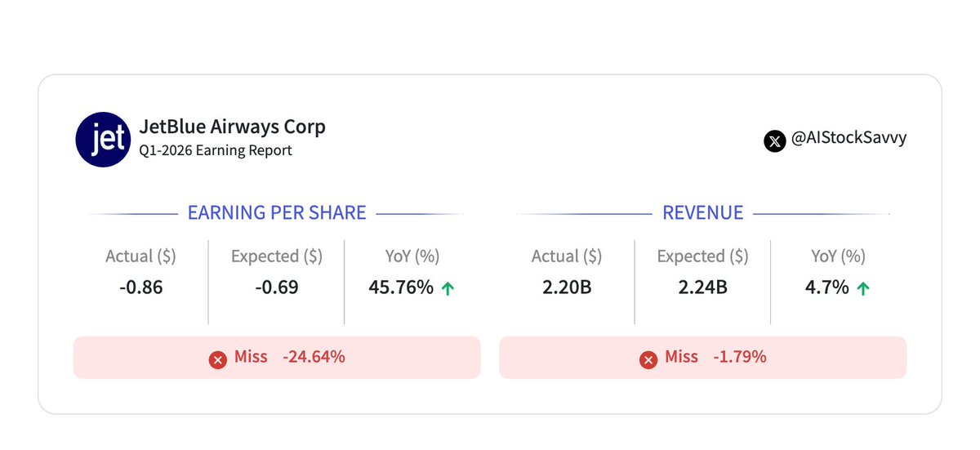Screen dimensions: 980x450
Task: Click the red revenue miss X icon
Action: click(648, 359)
